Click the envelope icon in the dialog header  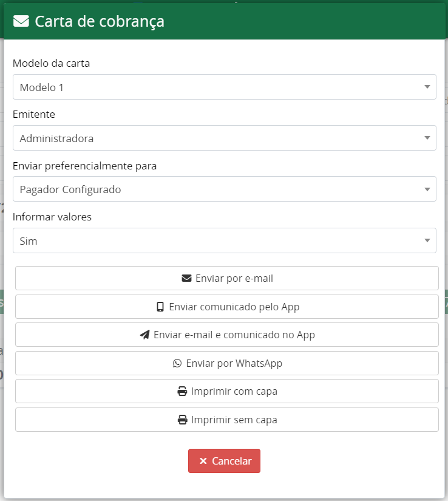click(x=21, y=22)
